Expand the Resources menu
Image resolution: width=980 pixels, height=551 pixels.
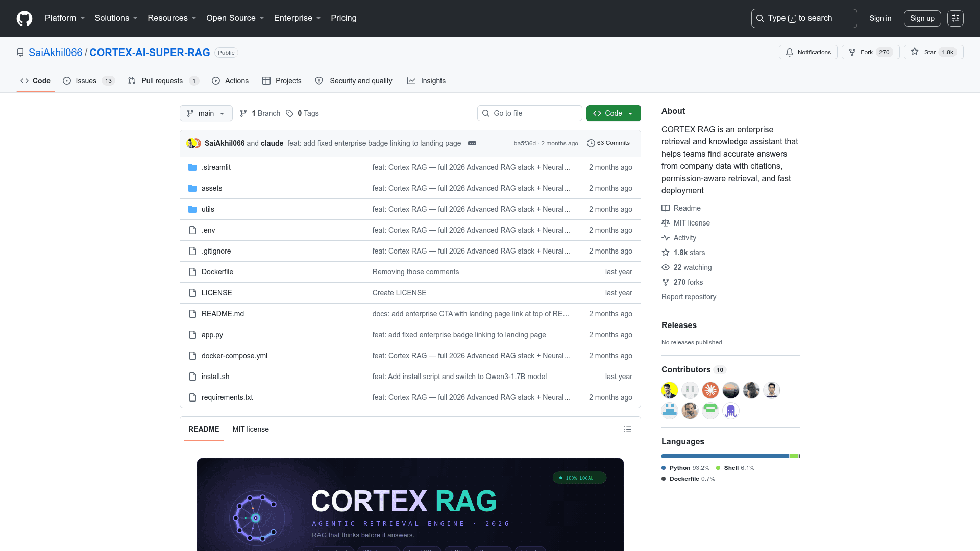pyautogui.click(x=172, y=18)
